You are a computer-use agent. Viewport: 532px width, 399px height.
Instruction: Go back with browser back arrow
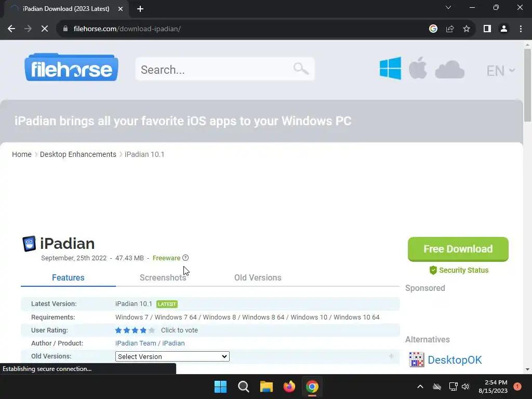coord(11,29)
